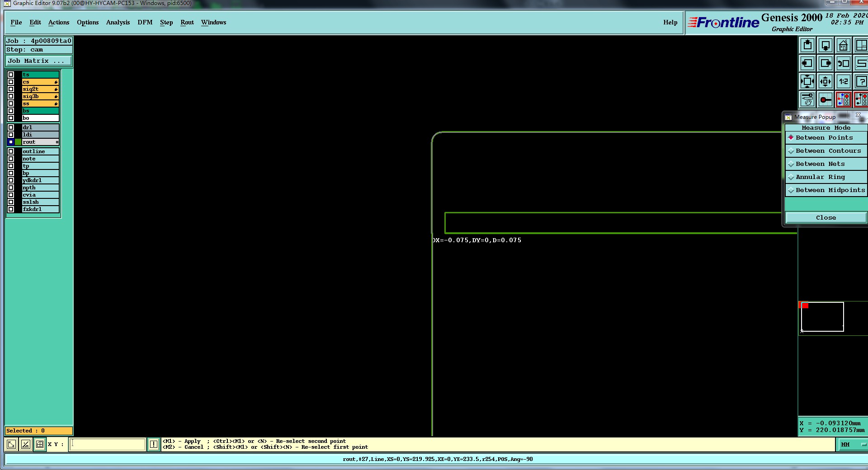The width and height of the screenshot is (868, 470).
Task: Click the ydkdrl layer name
Action: [40, 180]
